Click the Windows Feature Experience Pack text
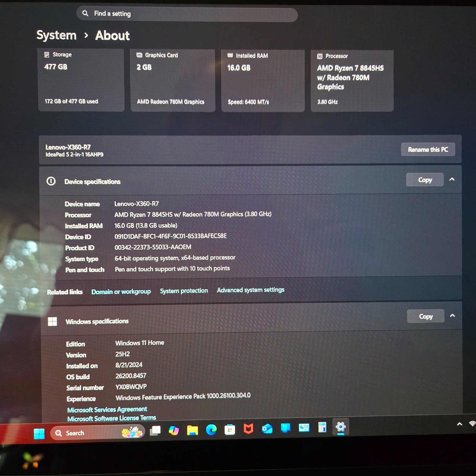The width and height of the screenshot is (476, 476). [x=183, y=397]
